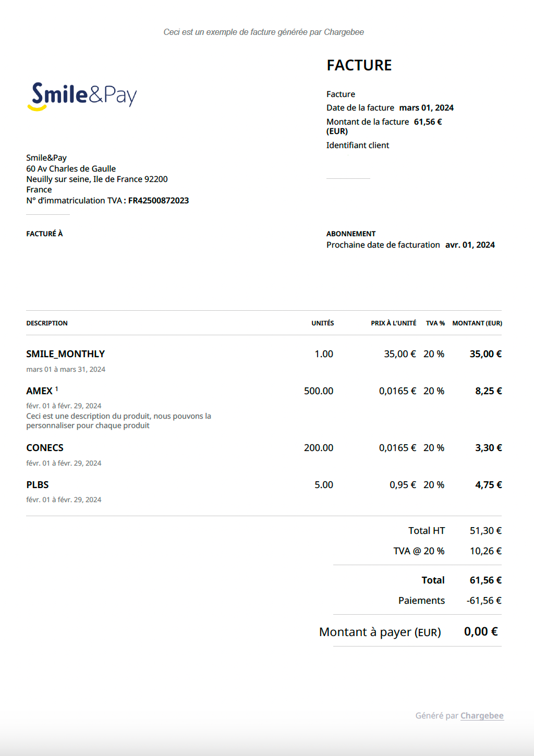Click the Smile&Pay logo

(82, 96)
